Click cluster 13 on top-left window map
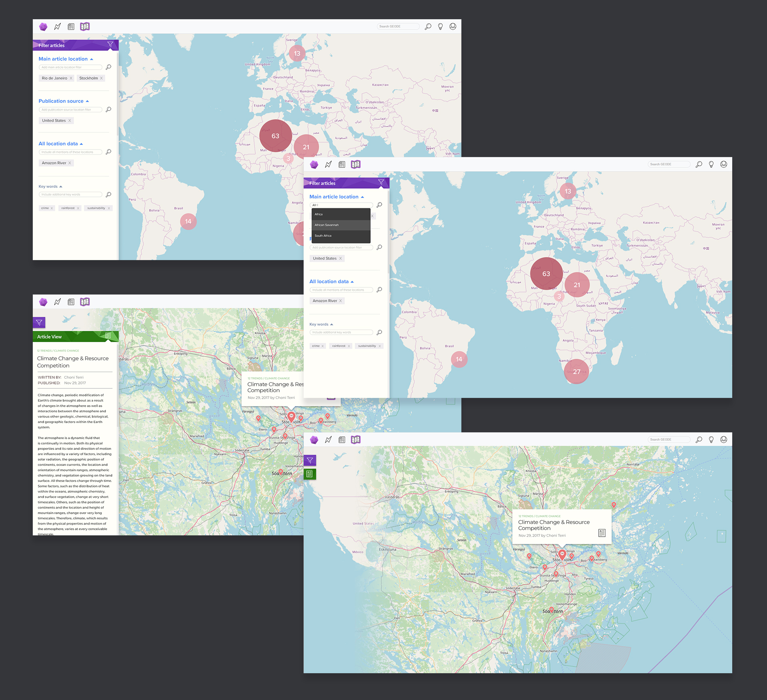Viewport: 767px width, 700px height. (x=297, y=54)
